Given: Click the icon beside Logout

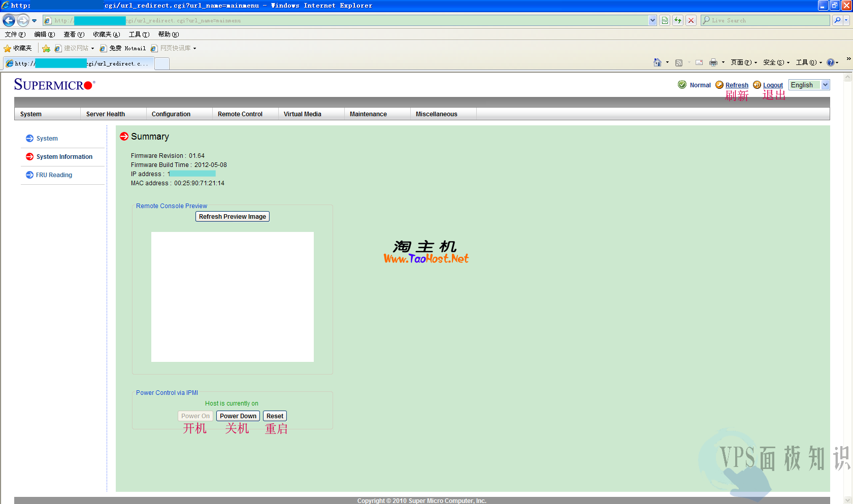Looking at the screenshot, I should [x=757, y=85].
